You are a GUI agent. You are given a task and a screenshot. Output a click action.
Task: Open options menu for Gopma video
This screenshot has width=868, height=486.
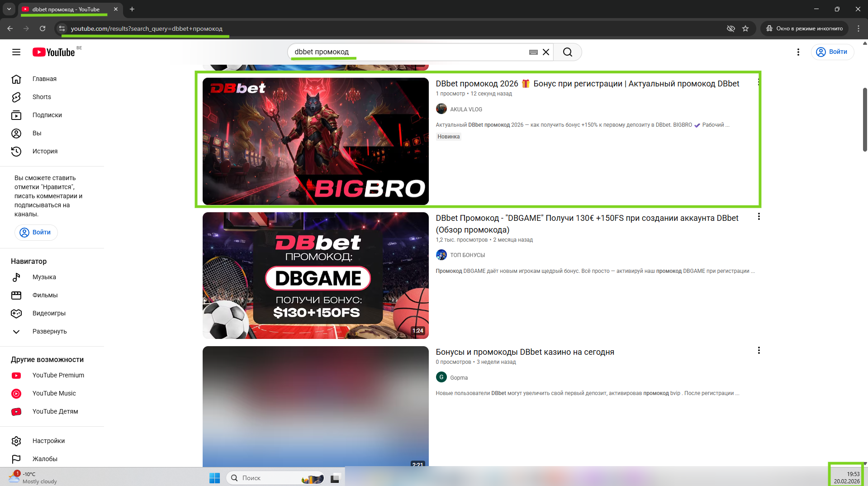click(759, 351)
